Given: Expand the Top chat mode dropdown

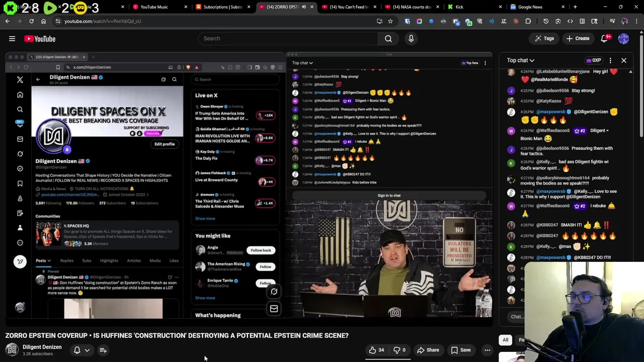Looking at the screenshot, I should pyautogui.click(x=521, y=60).
